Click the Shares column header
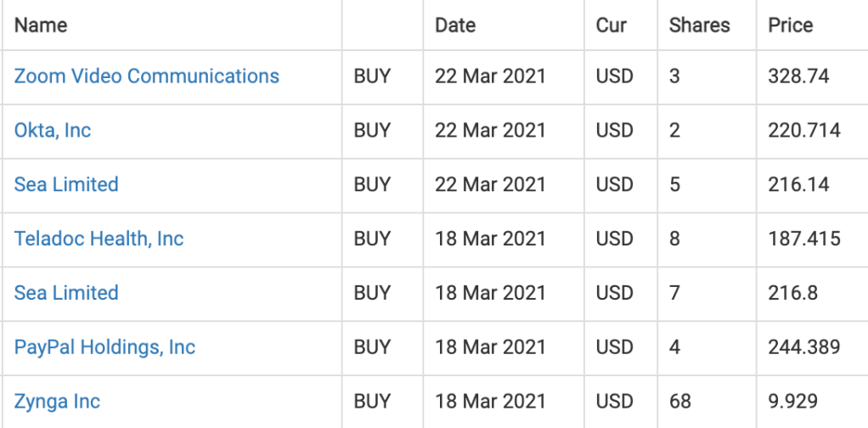The height and width of the screenshot is (428, 868). click(699, 25)
